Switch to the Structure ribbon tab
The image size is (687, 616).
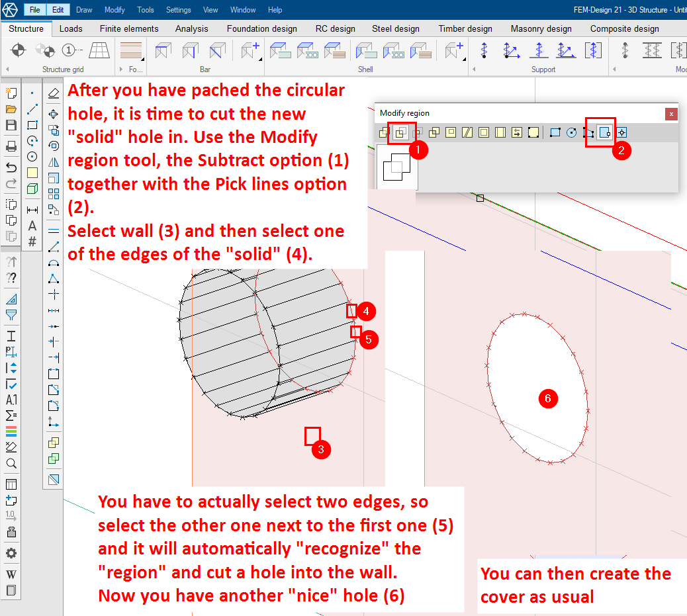26,28
